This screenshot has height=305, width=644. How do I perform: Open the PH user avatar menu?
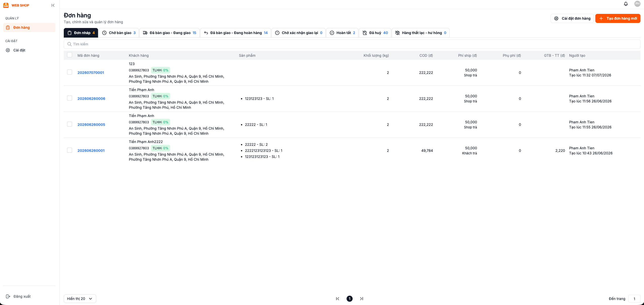coord(637,4)
